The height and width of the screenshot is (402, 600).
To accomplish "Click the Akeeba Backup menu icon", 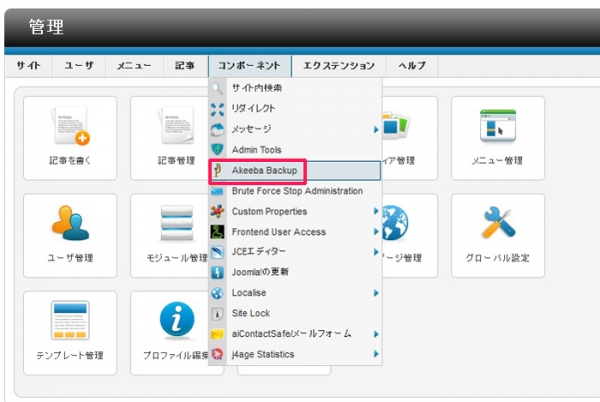I will [217, 170].
